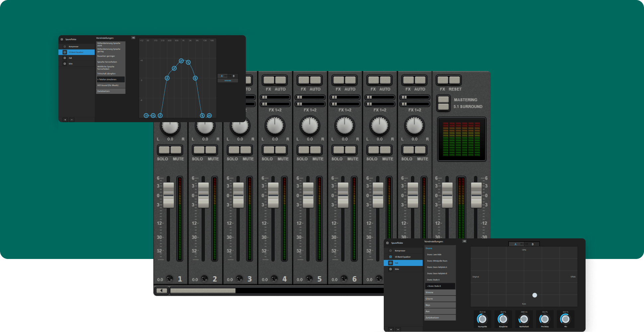Click white dot in reverb XY pad
The image size is (644, 332).
(x=534, y=295)
